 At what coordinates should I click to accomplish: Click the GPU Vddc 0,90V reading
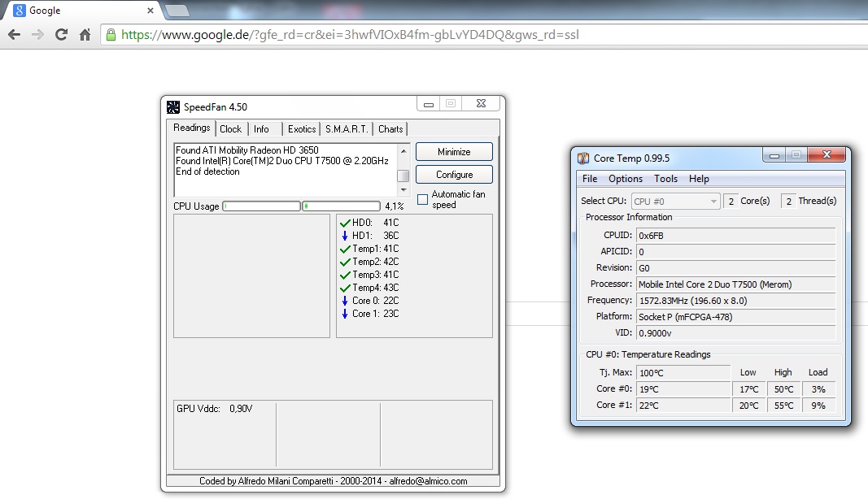point(214,409)
